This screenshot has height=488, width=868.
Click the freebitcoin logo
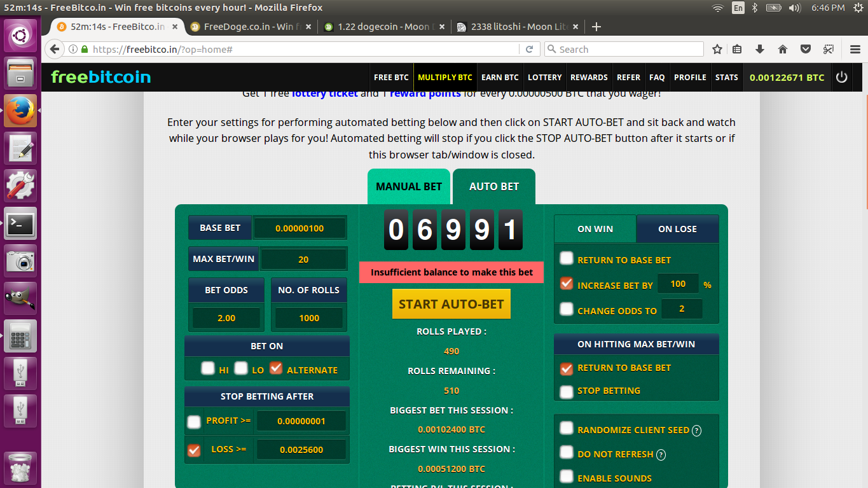101,77
